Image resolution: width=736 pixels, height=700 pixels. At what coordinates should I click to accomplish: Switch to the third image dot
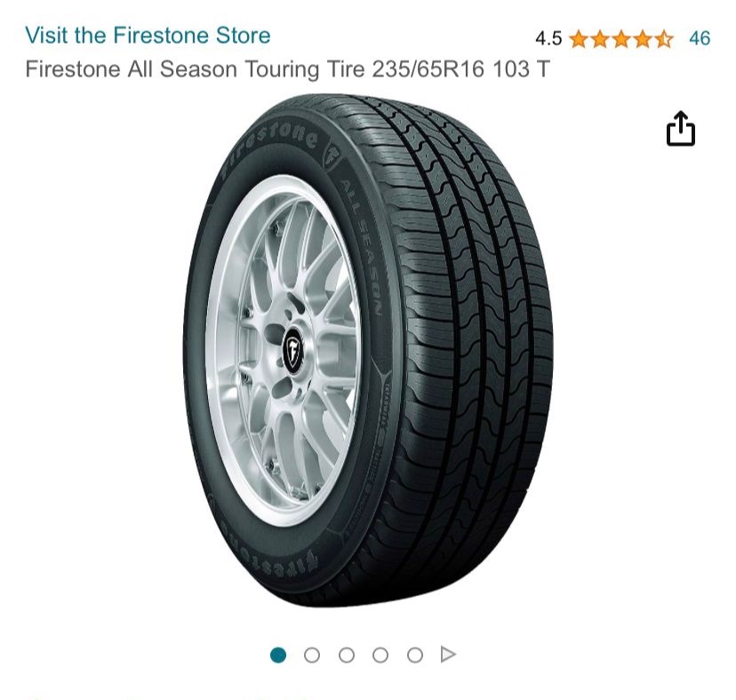347,655
